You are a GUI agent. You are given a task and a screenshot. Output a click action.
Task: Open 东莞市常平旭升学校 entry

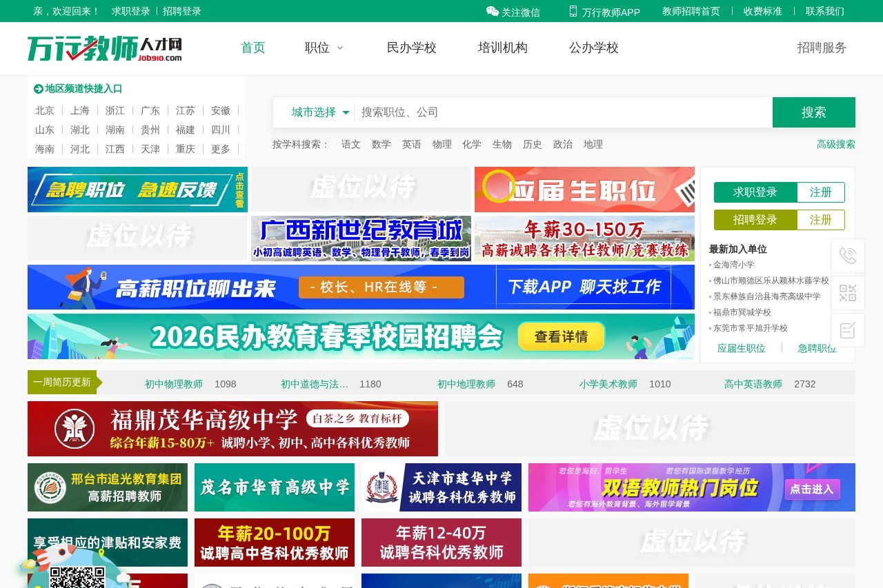(751, 328)
